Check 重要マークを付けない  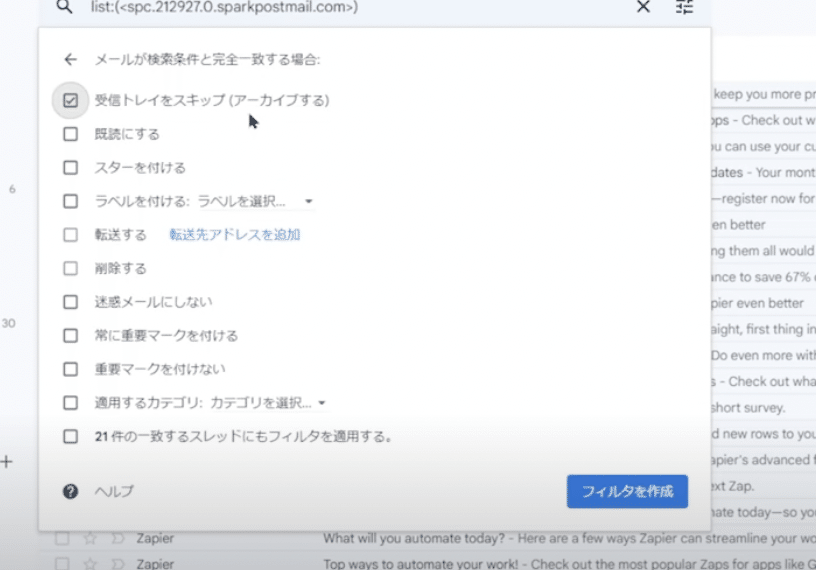coord(70,369)
